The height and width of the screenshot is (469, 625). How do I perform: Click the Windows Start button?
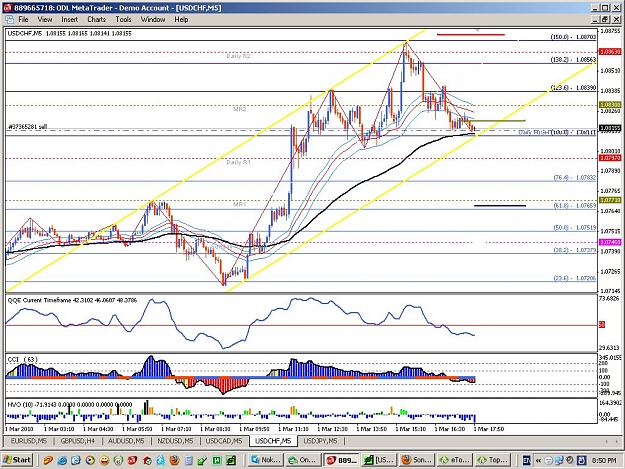tap(17, 460)
